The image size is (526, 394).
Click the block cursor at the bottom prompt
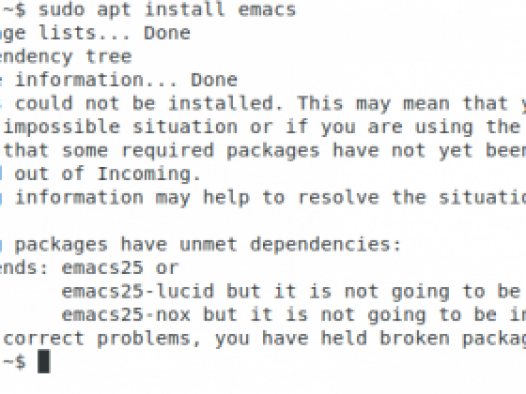click(44, 361)
